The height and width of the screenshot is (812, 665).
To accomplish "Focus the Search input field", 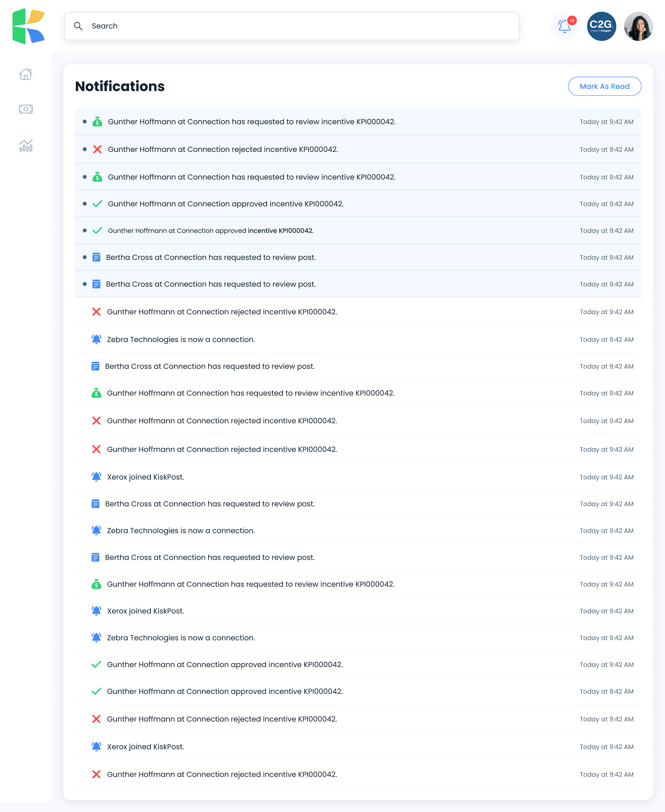I will tap(291, 26).
